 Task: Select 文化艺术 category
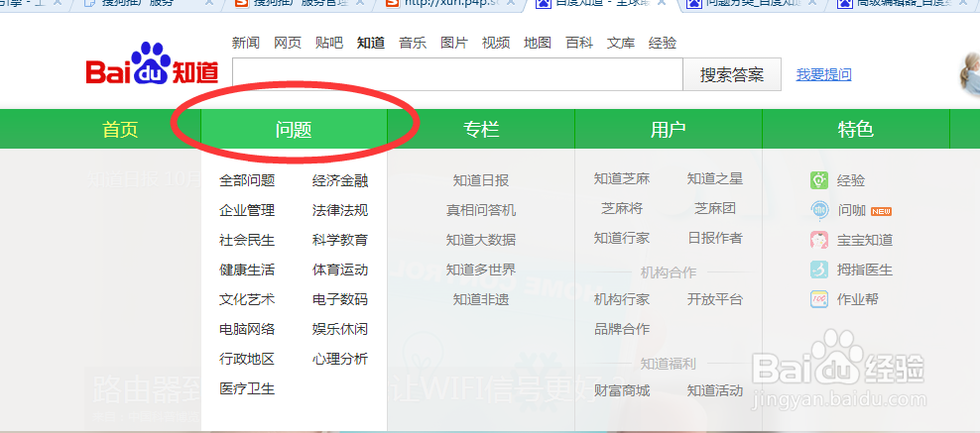tap(247, 299)
